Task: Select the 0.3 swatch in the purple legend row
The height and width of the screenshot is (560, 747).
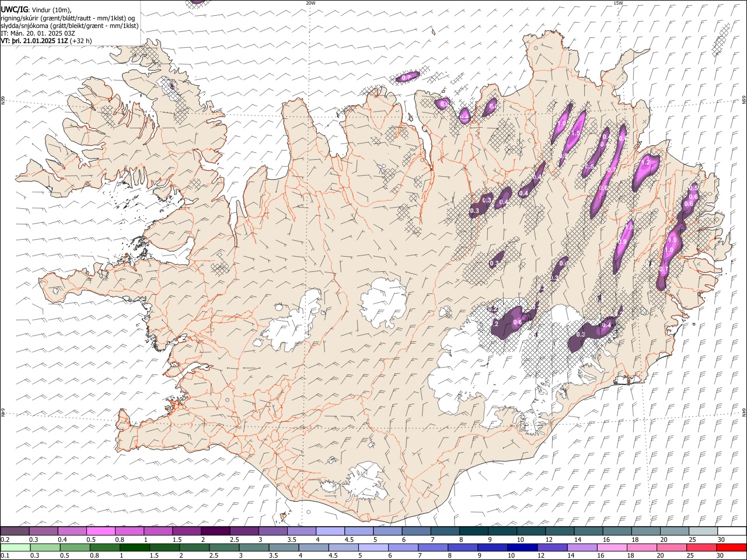Action: pos(44,531)
